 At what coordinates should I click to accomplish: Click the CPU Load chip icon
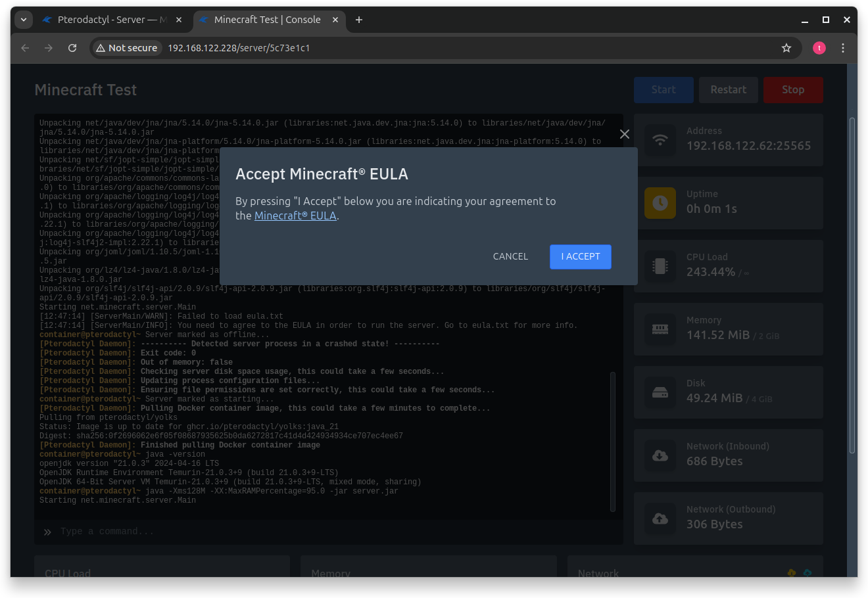click(x=660, y=265)
